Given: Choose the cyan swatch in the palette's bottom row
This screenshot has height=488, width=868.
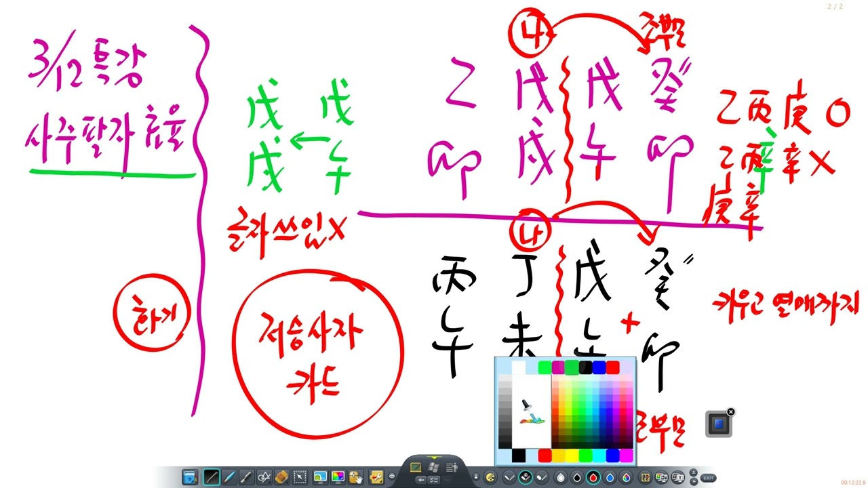Looking at the screenshot, I should 599,455.
